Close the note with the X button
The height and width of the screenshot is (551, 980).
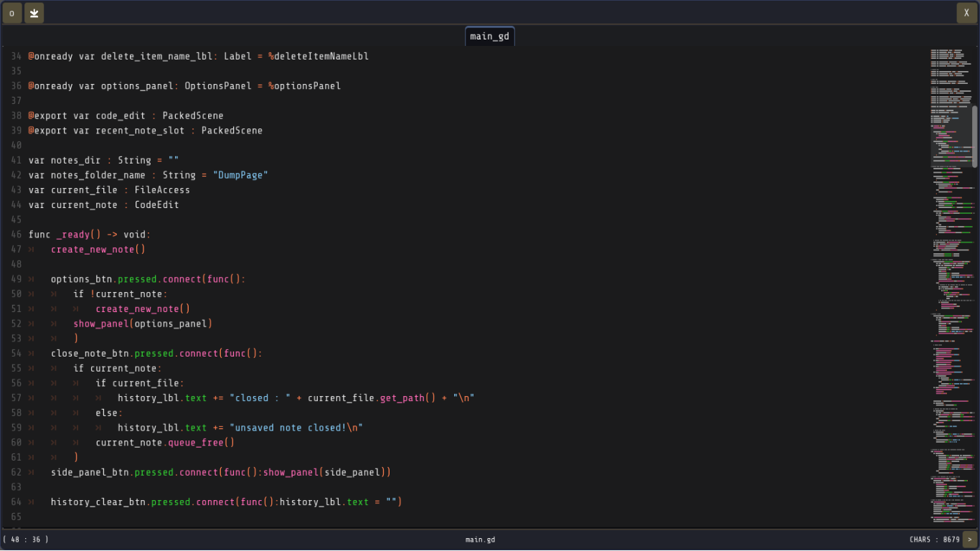click(x=966, y=13)
